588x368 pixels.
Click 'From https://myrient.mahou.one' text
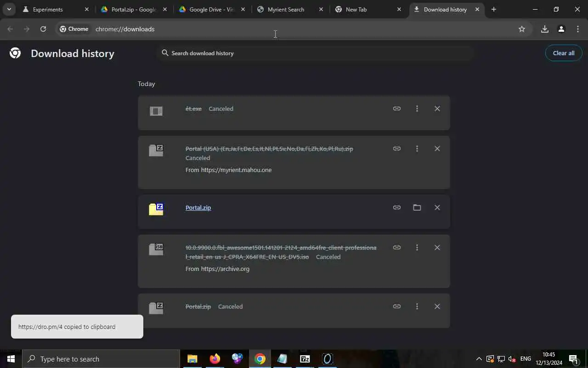(x=228, y=170)
